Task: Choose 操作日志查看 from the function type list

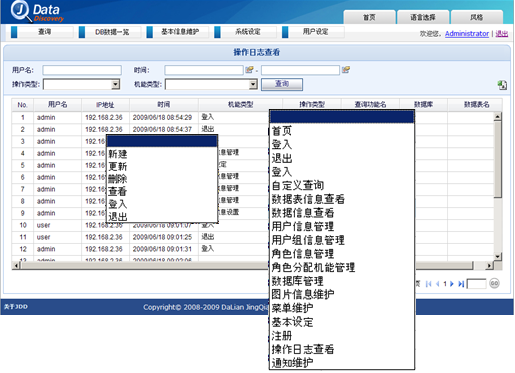Action: coord(303,349)
